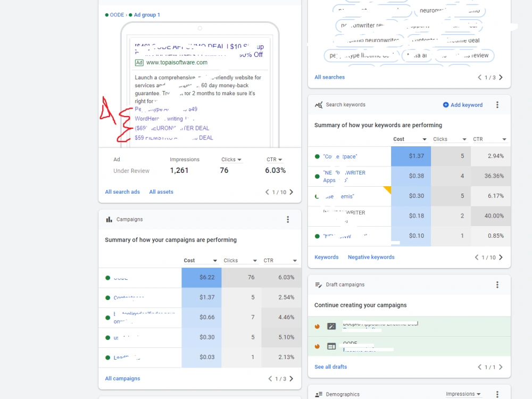The image size is (532, 399).
Task: Open Negative keywords link
Action: [371, 257]
